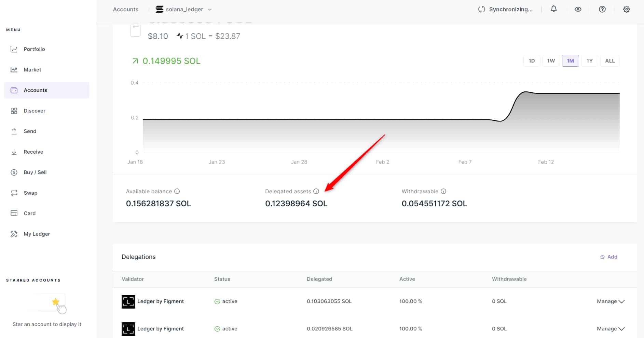Select the 1Y chart range
644x338 pixels.
point(589,61)
